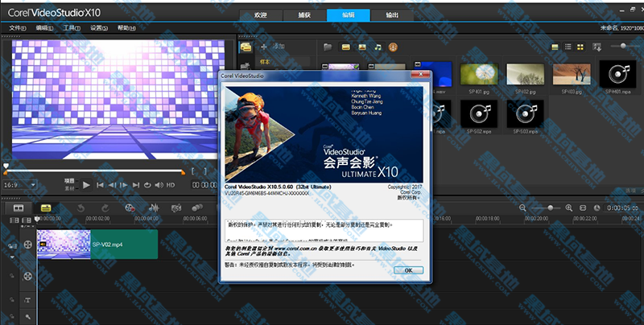Jump to end of preview
644x325 pixels.
click(135, 185)
